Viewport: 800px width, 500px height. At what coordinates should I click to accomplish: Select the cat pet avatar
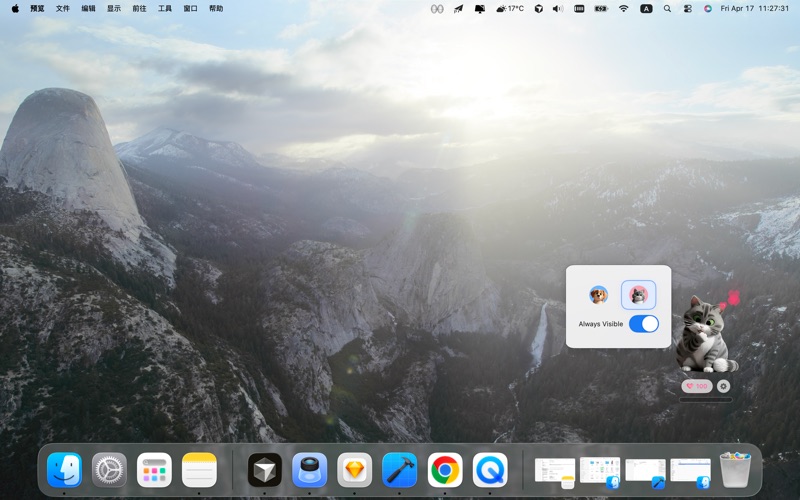638,295
